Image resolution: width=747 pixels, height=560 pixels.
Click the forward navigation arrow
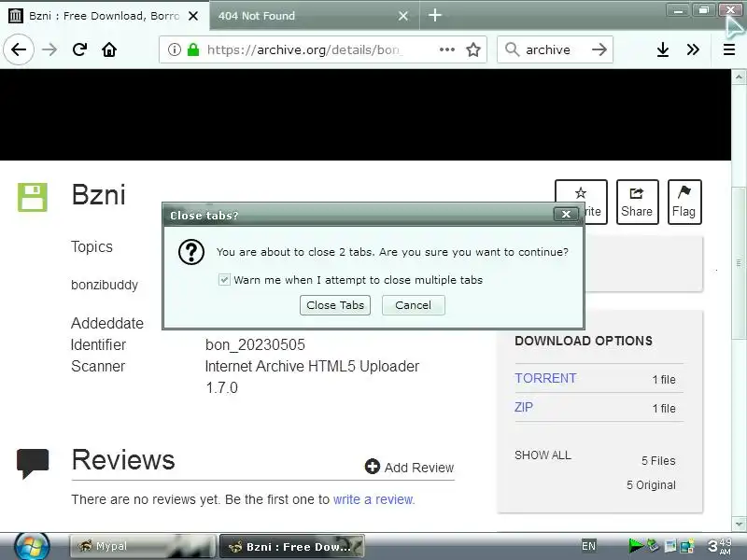pos(49,49)
